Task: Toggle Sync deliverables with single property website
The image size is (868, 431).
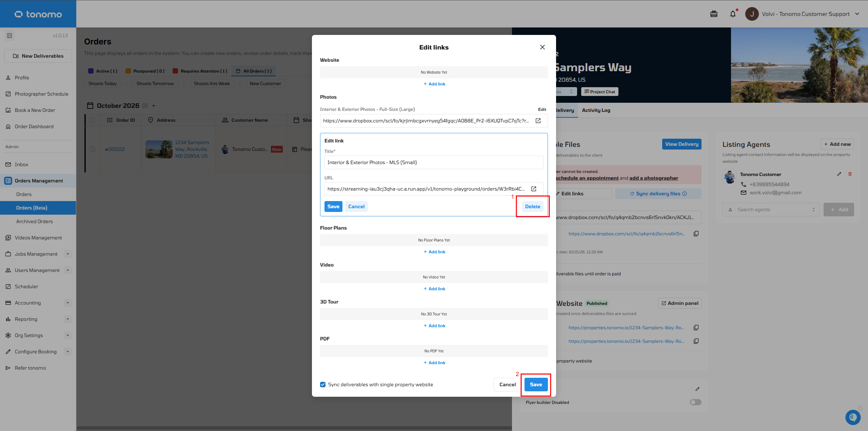Action: (323, 385)
